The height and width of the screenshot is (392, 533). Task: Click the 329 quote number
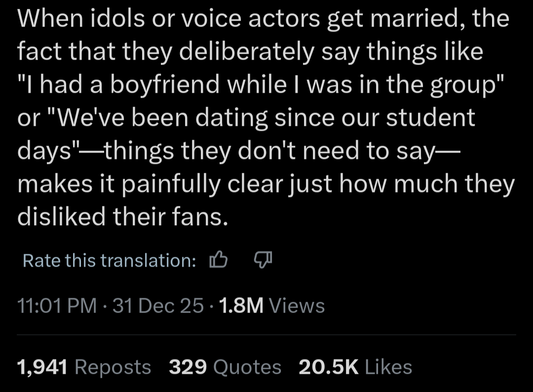tap(187, 367)
